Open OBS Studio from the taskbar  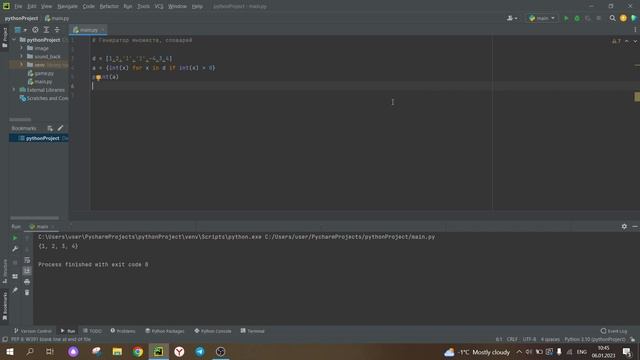click(220, 352)
